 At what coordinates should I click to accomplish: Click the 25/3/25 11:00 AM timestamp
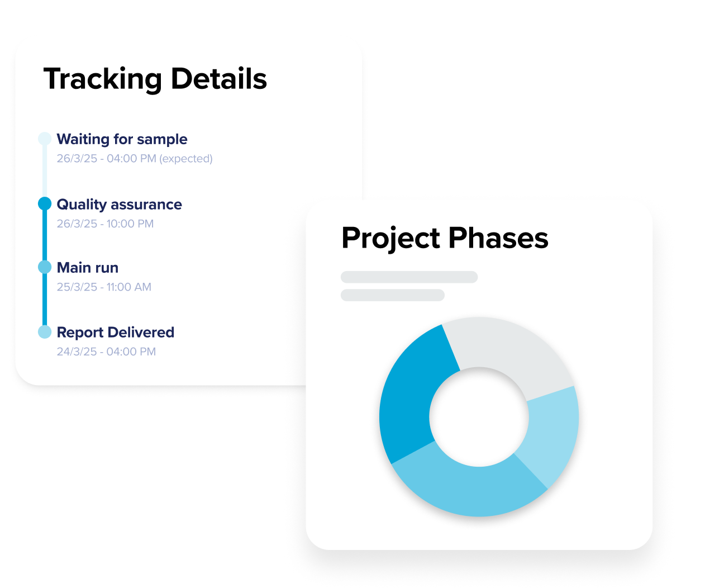coord(104,287)
